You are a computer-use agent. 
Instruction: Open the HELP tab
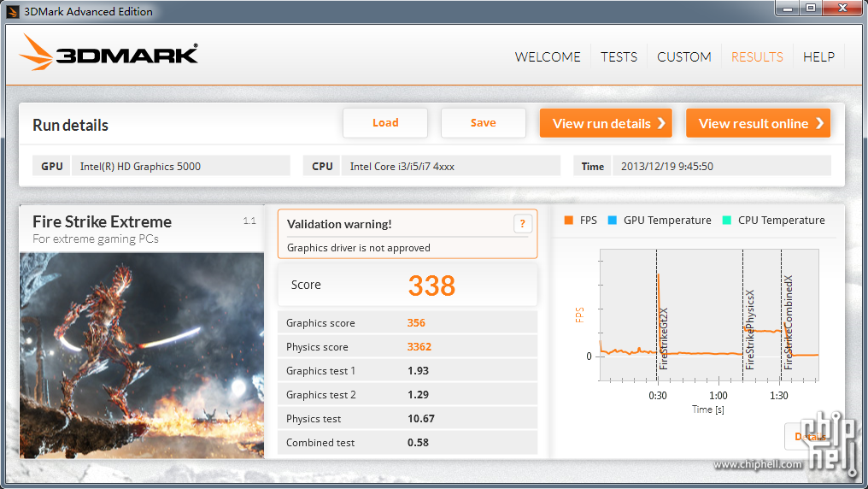[x=818, y=57]
